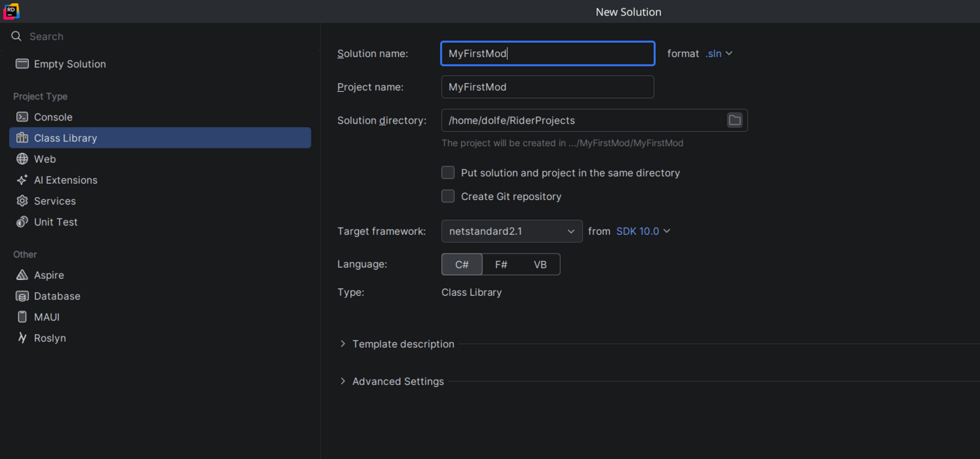Viewport: 980px width, 459px height.
Task: Select the Unit Test project type
Action: pos(56,222)
